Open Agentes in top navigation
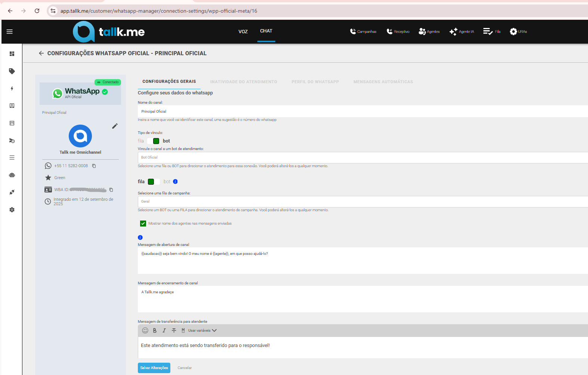588x375 pixels. click(x=429, y=32)
